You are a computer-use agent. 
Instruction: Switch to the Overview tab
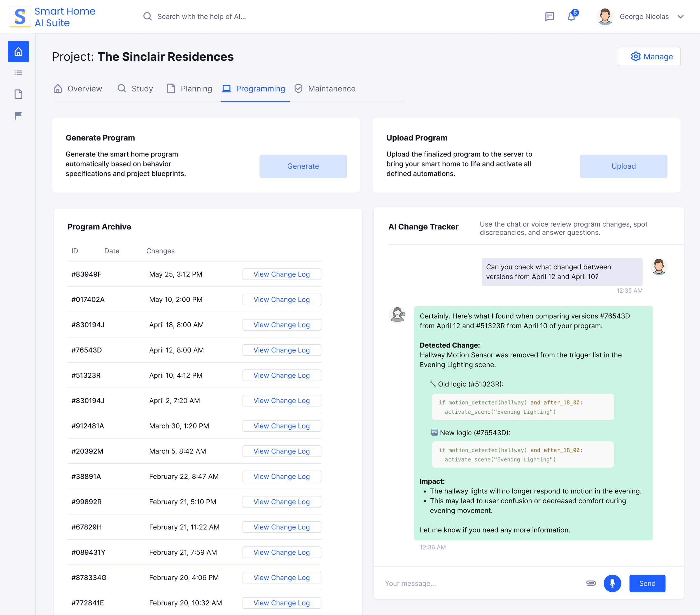pos(78,89)
